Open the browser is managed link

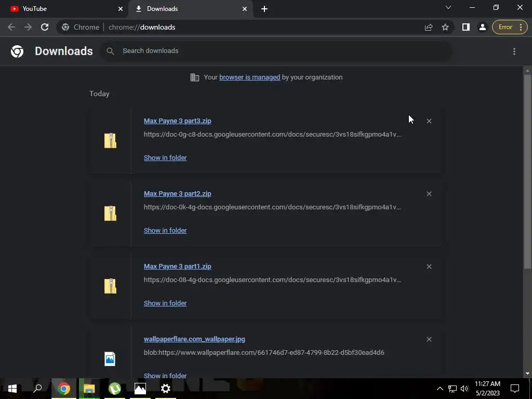[249, 77]
